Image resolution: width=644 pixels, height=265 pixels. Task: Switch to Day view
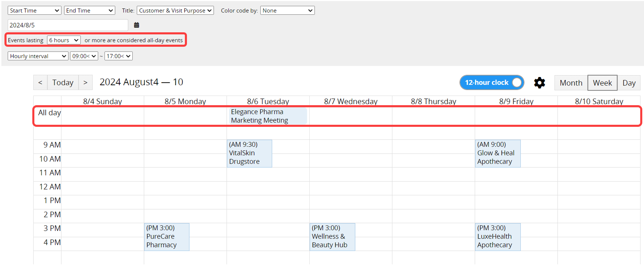pos(629,83)
